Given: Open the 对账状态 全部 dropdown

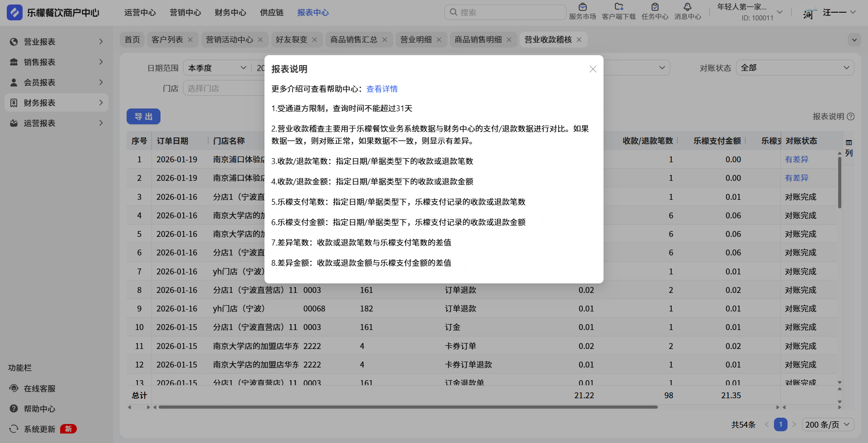Looking at the screenshot, I should point(795,68).
